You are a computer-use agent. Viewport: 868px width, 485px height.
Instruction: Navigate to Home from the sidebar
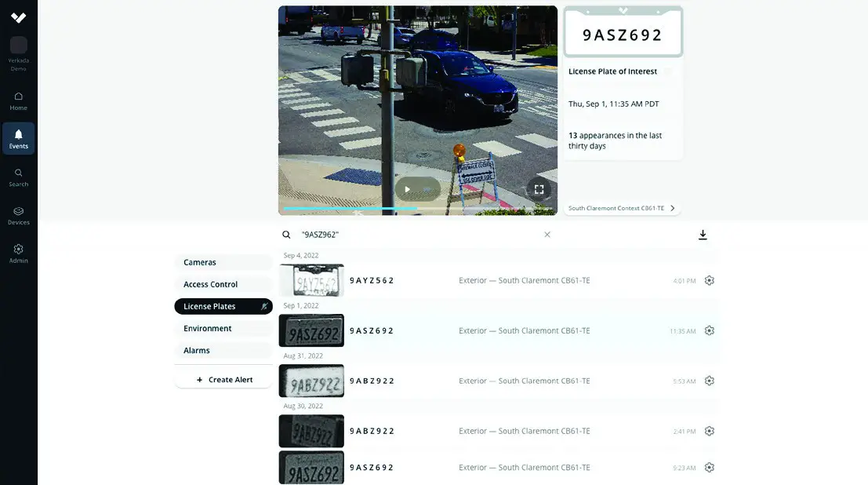[18, 101]
